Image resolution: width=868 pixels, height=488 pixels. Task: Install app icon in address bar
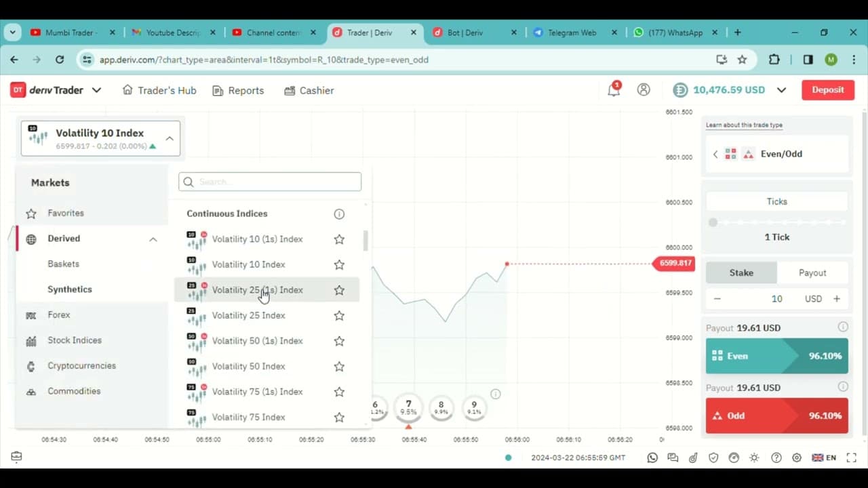[x=722, y=60]
